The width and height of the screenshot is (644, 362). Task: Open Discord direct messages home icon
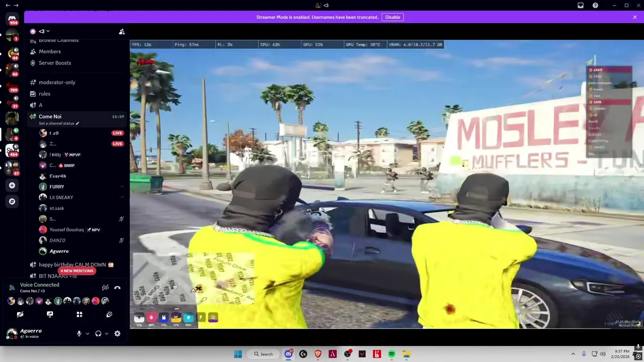pos(12,19)
